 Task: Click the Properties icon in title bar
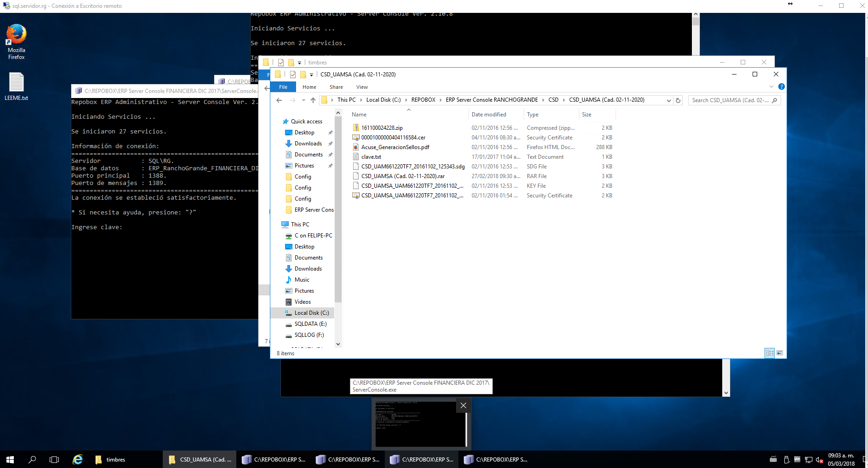[x=293, y=74]
